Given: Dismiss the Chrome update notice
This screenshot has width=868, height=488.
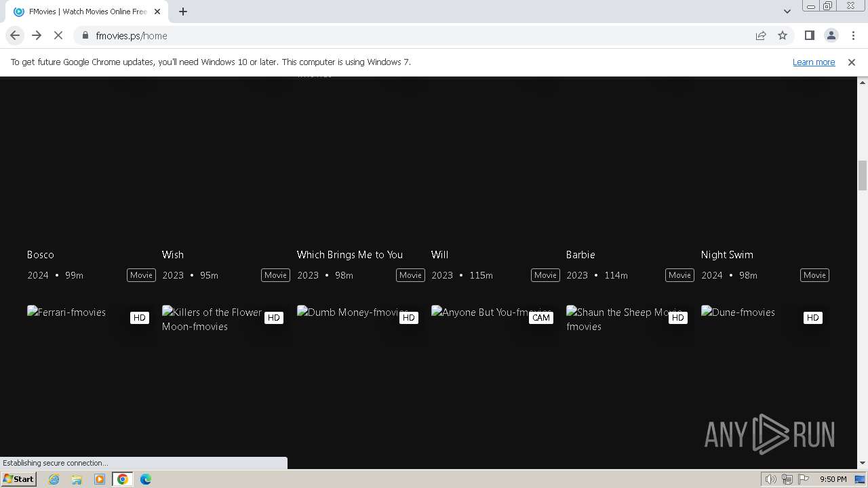Looking at the screenshot, I should point(851,62).
